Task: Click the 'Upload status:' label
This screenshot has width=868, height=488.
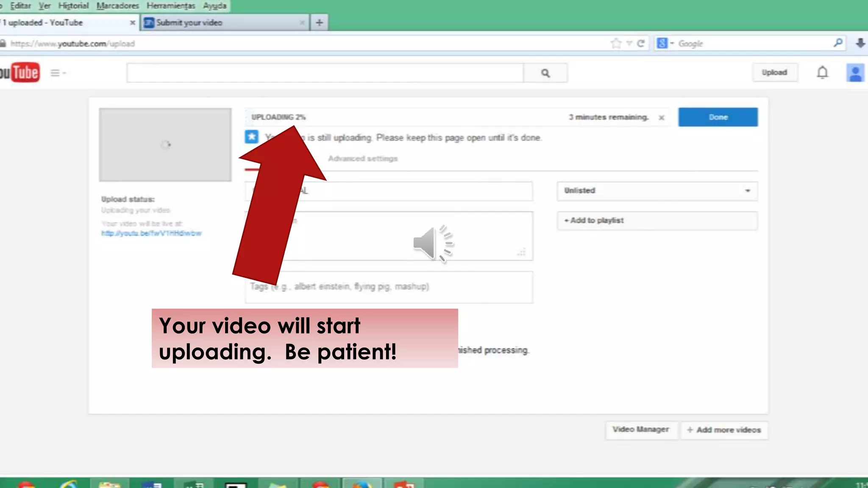Action: pyautogui.click(x=128, y=199)
